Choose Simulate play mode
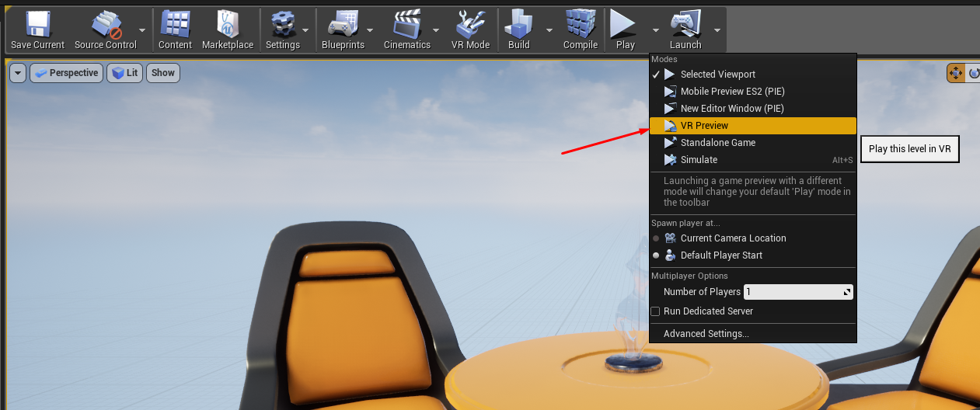The image size is (980, 410). 752,160
